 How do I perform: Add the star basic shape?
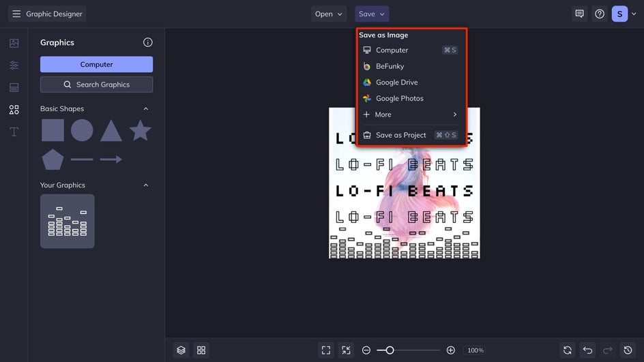(x=140, y=130)
